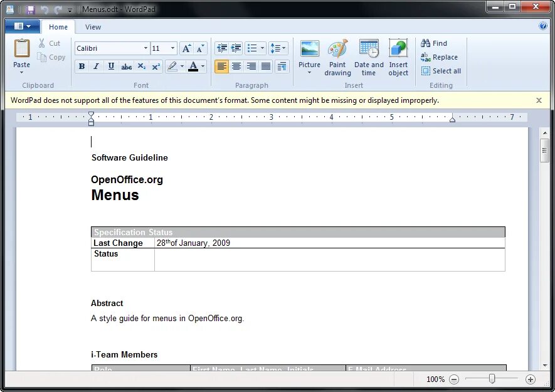Insert the Date and time
This screenshot has width=555, height=392.
click(x=369, y=56)
